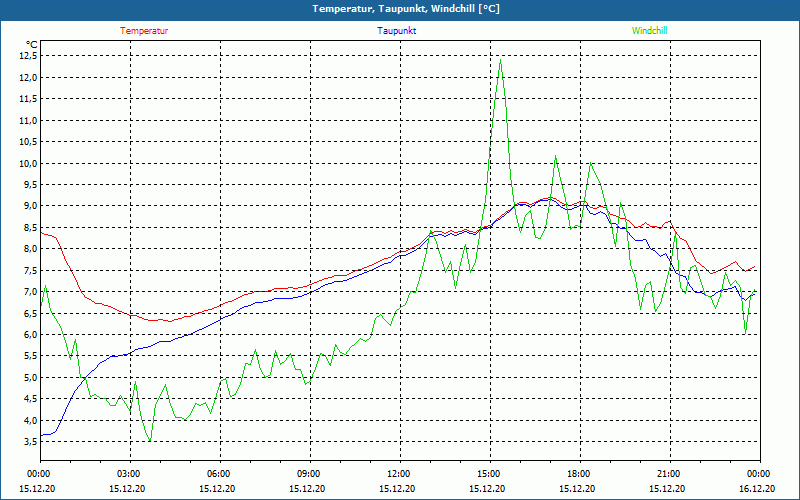This screenshot has width=800, height=500.
Task: Select the 21:00 time axis label
Action: [668, 474]
